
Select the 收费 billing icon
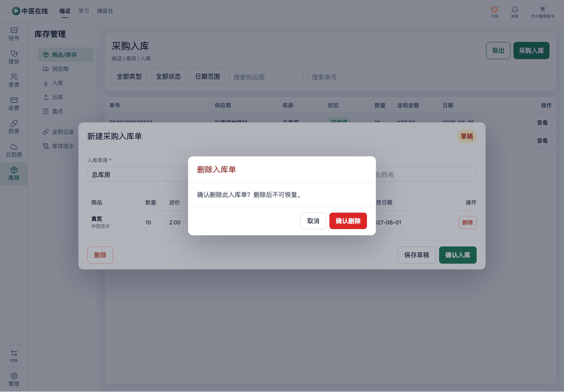pos(14,104)
